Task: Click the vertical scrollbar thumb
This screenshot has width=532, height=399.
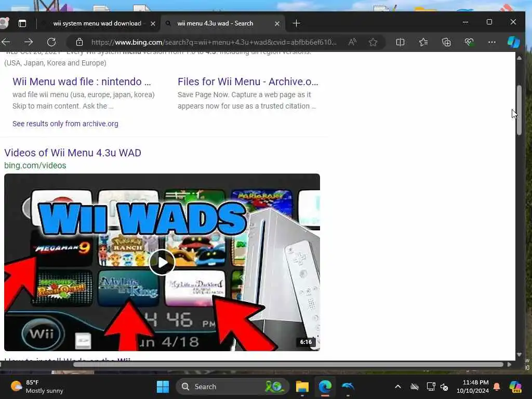Action: pyautogui.click(x=519, y=111)
